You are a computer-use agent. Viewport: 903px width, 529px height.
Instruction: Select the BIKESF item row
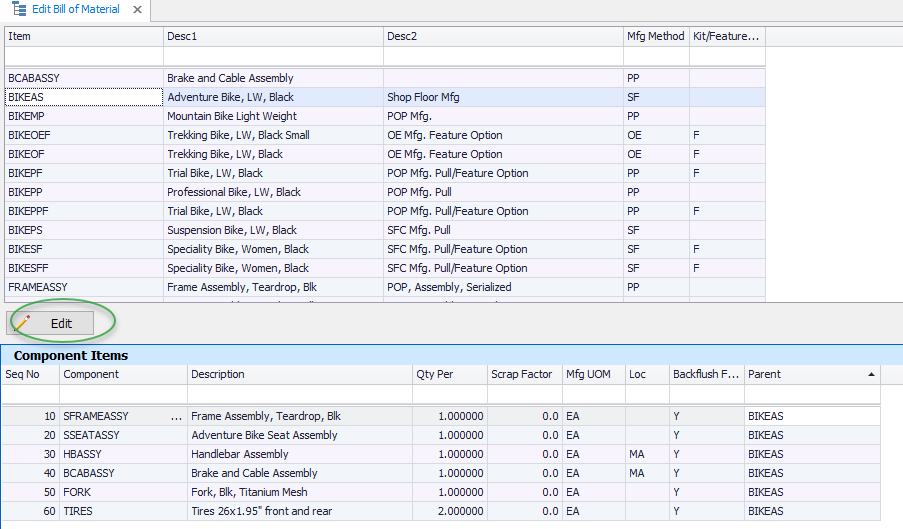click(385, 249)
